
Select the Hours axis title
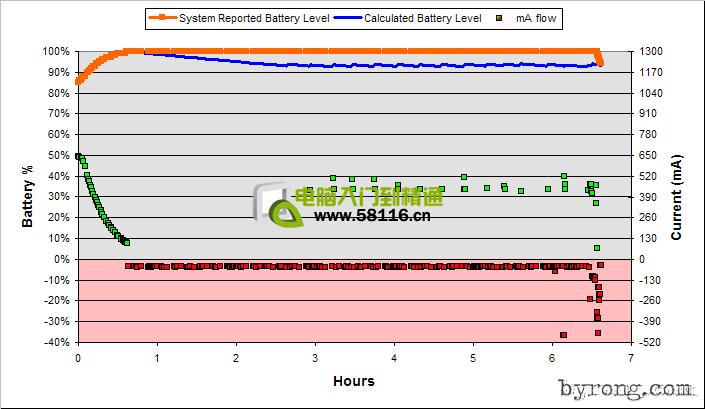point(354,381)
